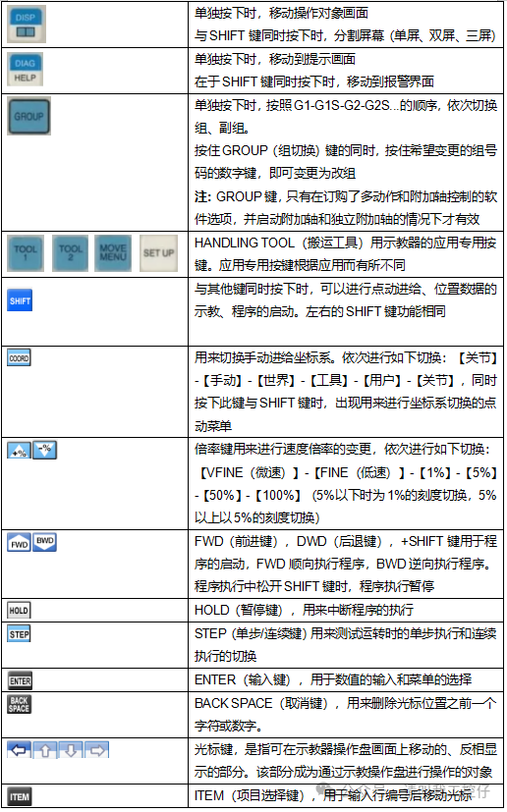Viewport: 507px width, 812px height.
Task: Click the text starting '倍率键用来进行速度倍率的变更'
Action: [346, 483]
